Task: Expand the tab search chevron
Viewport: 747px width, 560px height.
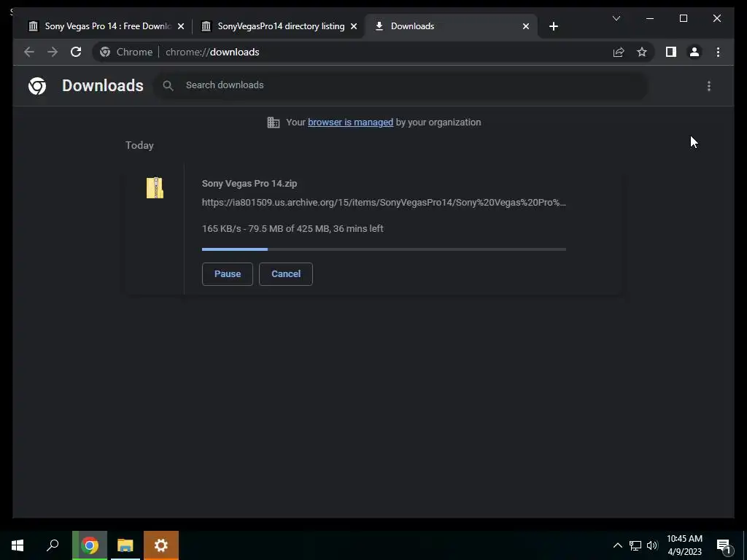Action: [616, 18]
